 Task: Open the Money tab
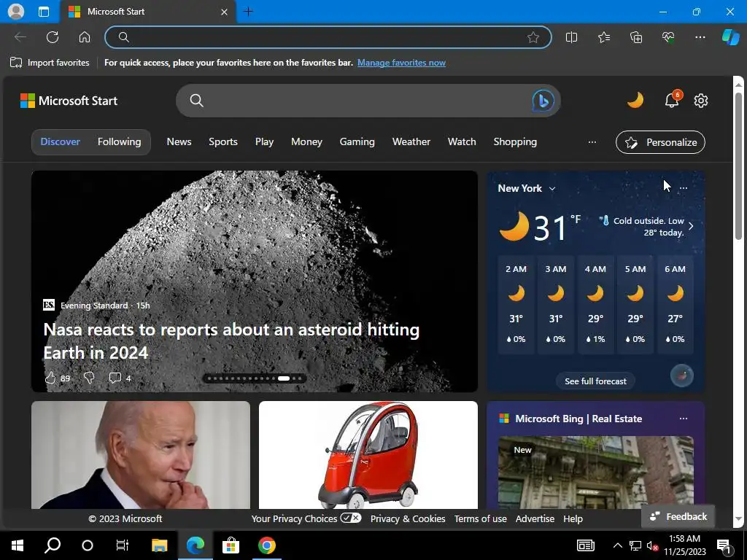point(306,141)
